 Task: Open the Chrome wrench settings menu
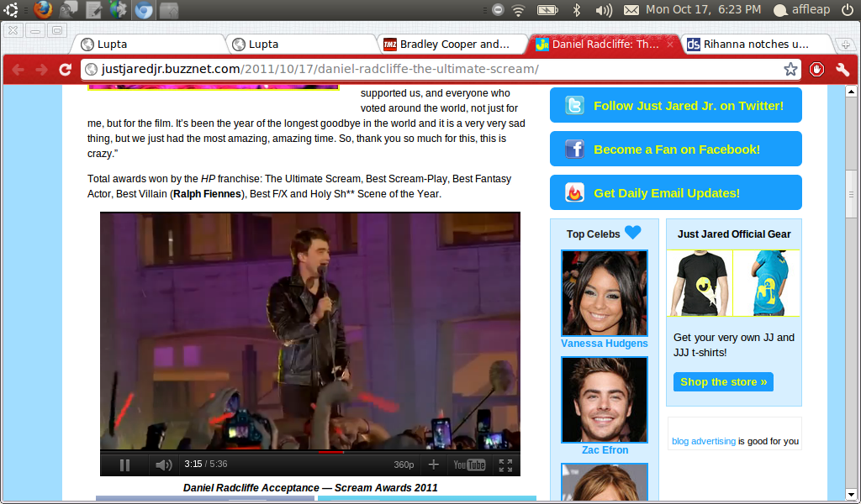(843, 69)
